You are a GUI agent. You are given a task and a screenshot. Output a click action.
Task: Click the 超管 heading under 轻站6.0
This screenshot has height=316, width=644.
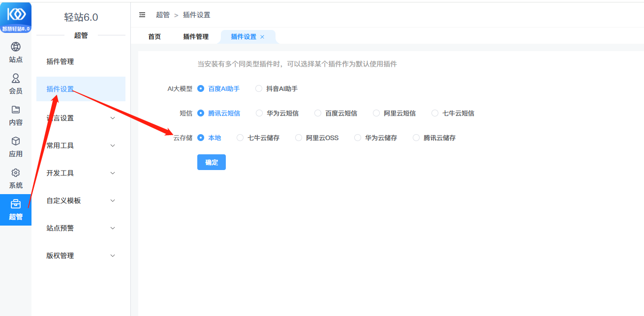[81, 35]
